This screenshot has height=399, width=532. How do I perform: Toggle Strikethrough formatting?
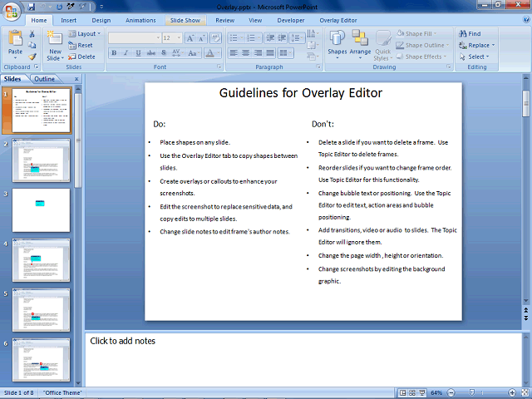(x=151, y=53)
